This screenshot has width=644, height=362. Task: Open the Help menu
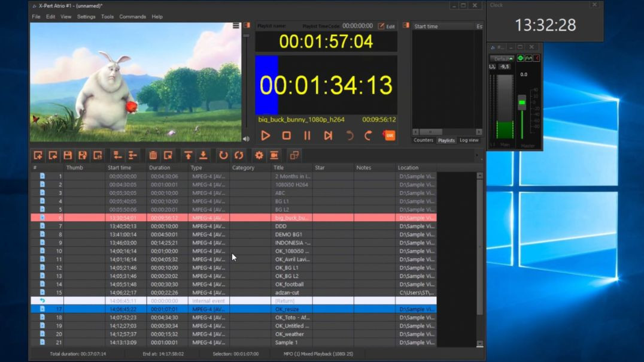157,17
